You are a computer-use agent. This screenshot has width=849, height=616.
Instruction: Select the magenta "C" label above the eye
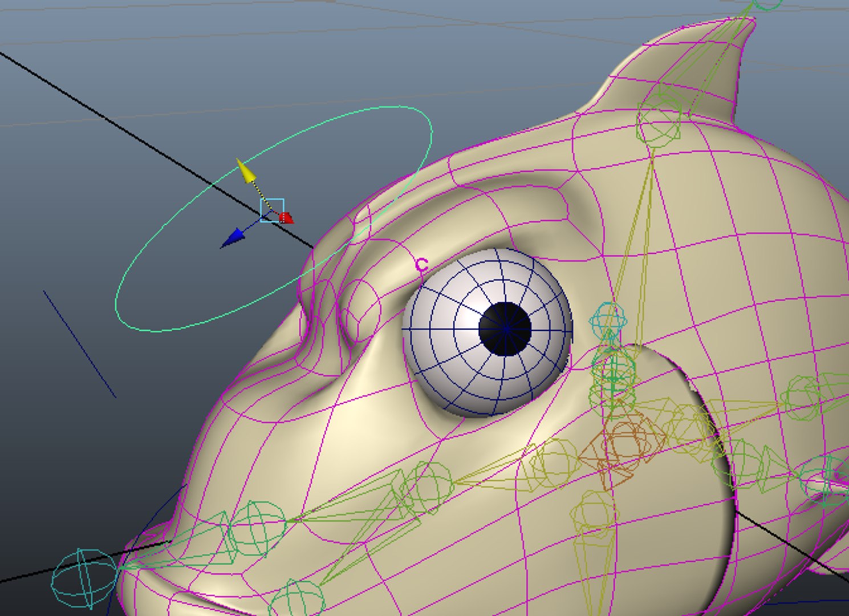421,265
